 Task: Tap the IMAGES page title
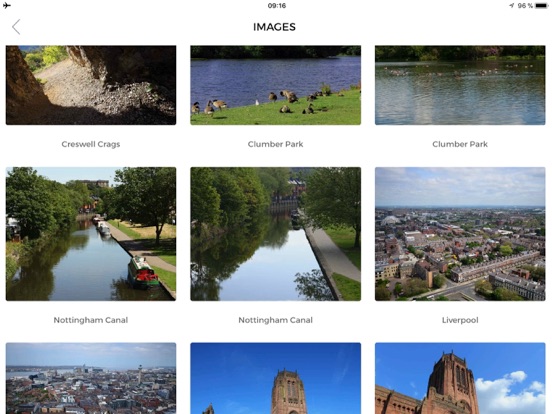(x=274, y=27)
